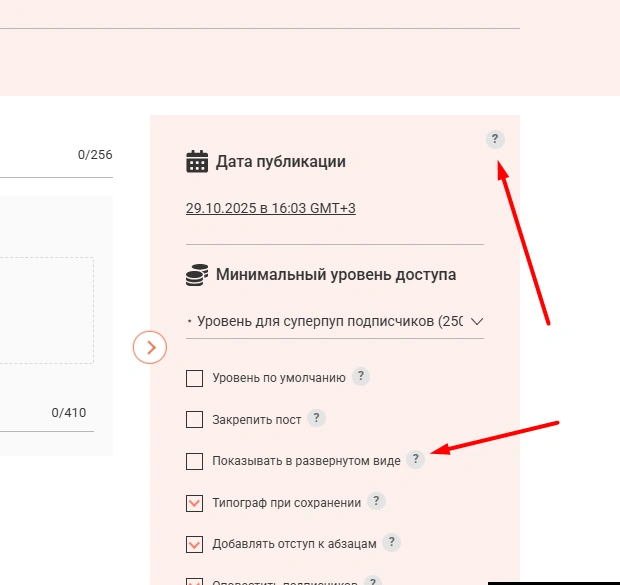
Task: Click the Минимальный уровень доступа heading
Action: (x=336, y=275)
